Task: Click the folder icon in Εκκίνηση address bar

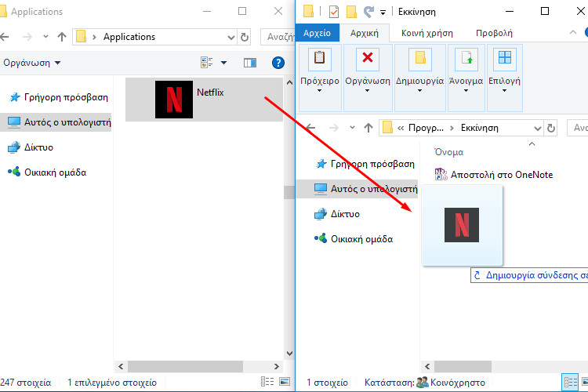Action: (387, 128)
